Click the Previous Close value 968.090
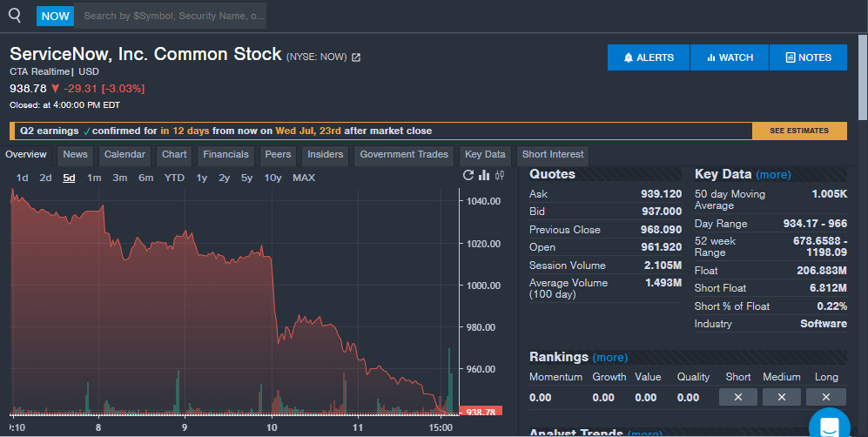 662,230
